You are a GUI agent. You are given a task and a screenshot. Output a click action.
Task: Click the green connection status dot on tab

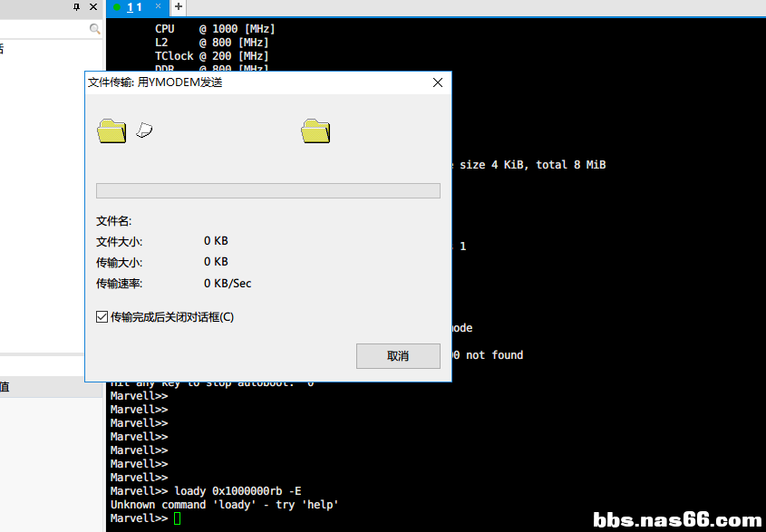(x=117, y=7)
